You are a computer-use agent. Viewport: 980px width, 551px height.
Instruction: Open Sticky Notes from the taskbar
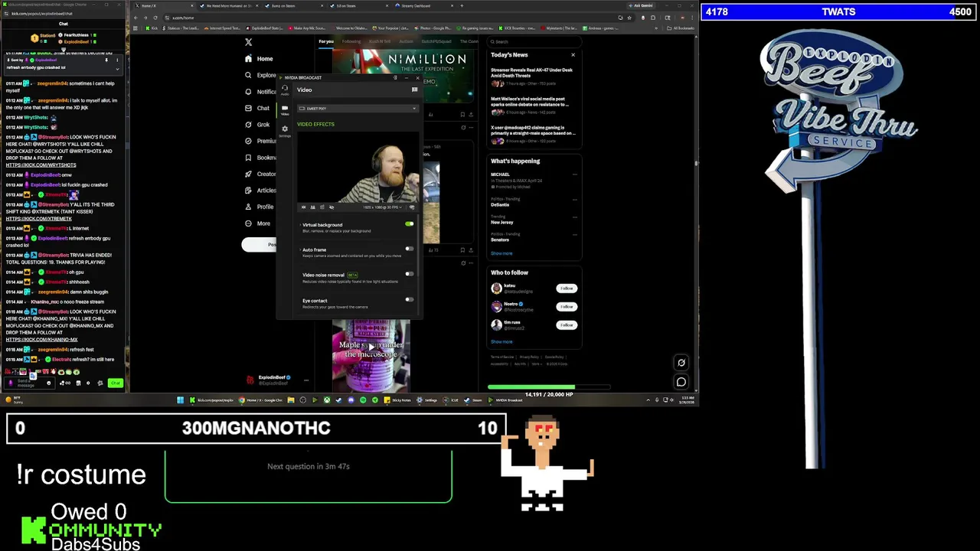397,400
